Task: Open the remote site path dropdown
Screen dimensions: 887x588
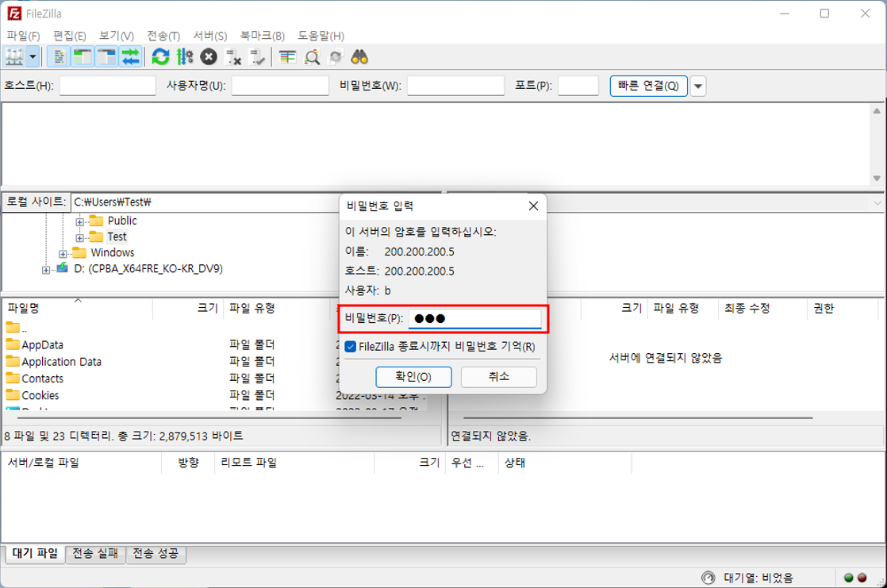Action: [877, 202]
